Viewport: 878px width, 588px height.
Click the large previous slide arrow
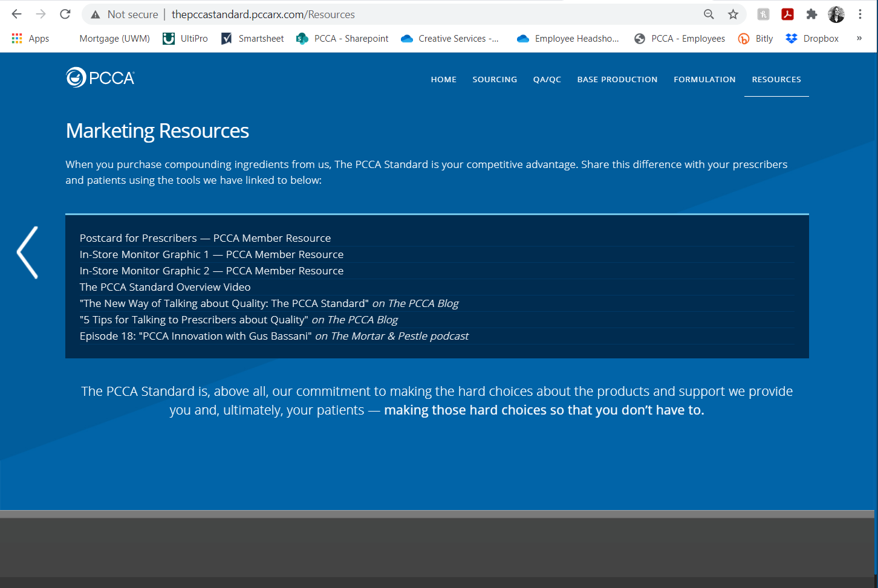28,253
